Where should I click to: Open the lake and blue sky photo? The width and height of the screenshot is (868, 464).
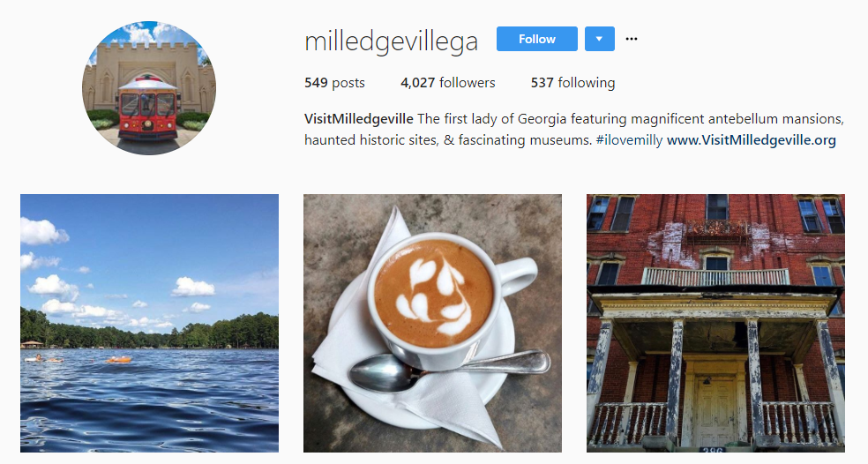tap(149, 324)
